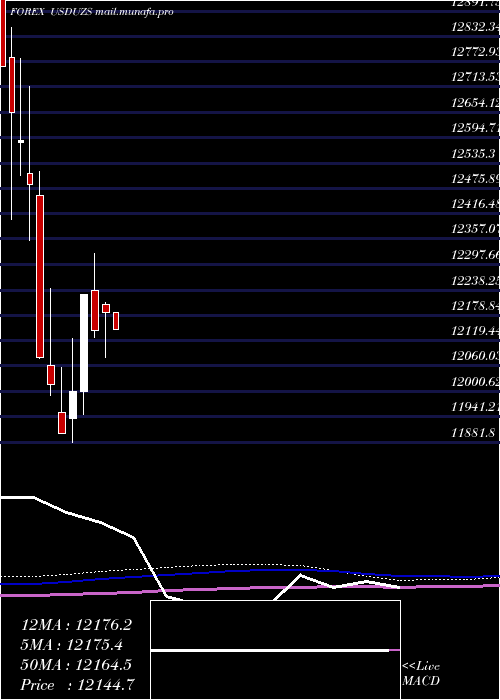Click the 12357.0 price axis label

click(x=475, y=229)
